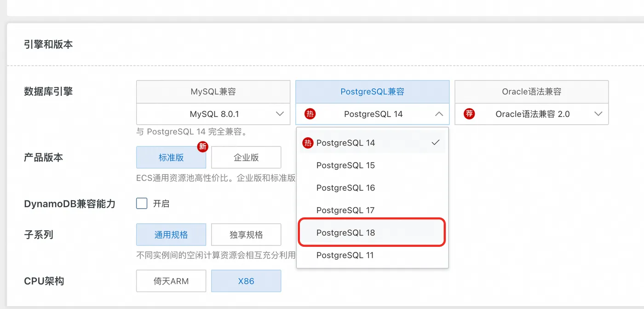Pick PostgreSQL 16 from the list
Image resolution: width=644 pixels, height=309 pixels.
pos(346,188)
